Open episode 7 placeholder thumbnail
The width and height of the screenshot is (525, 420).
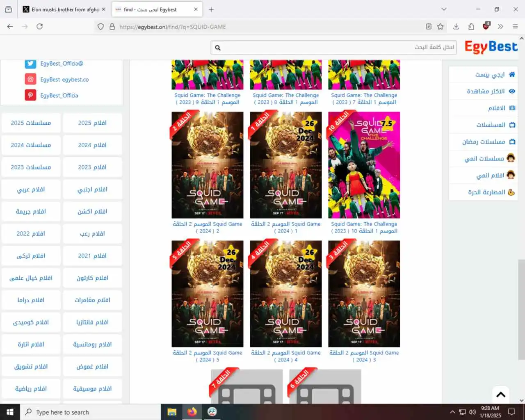[247, 386]
